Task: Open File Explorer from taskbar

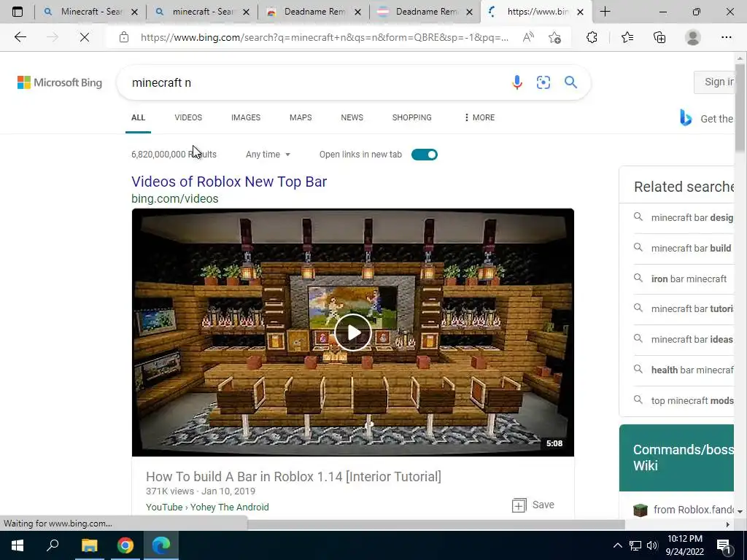Action: point(89,545)
